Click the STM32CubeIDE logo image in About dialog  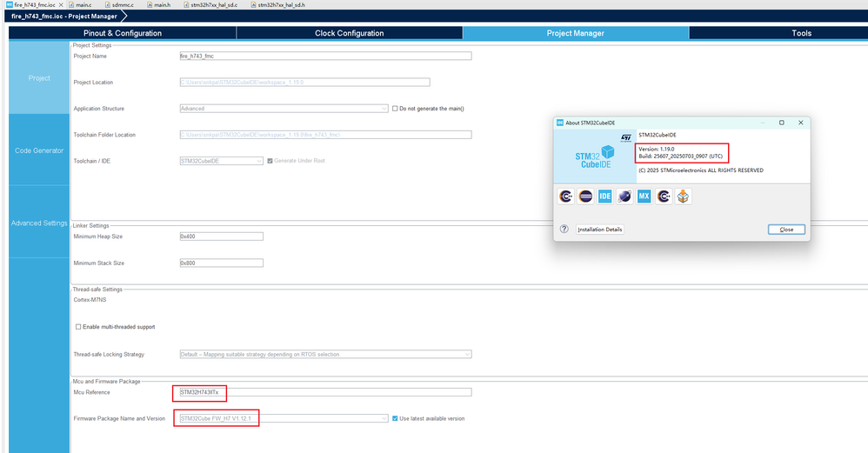click(595, 157)
